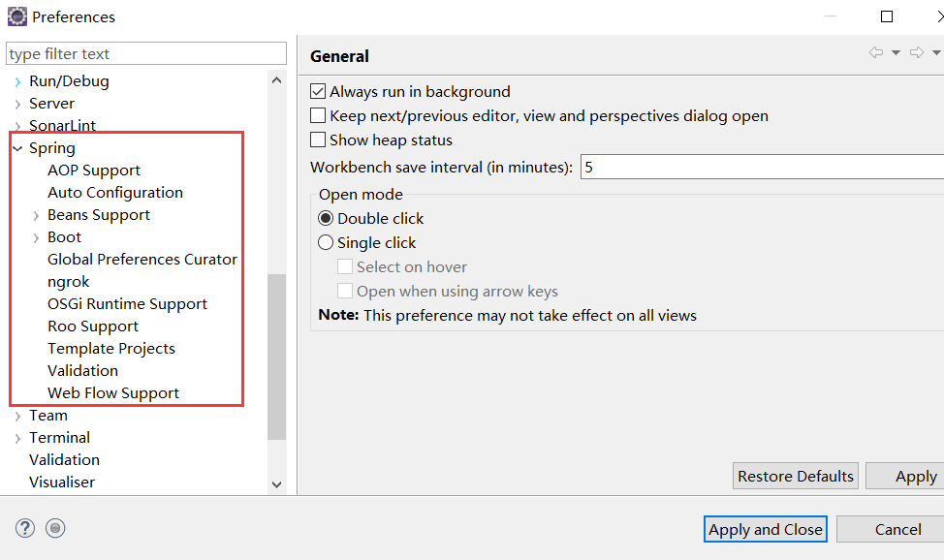Select top-level Validation below Terminal
The image size is (944, 560).
coord(64,460)
